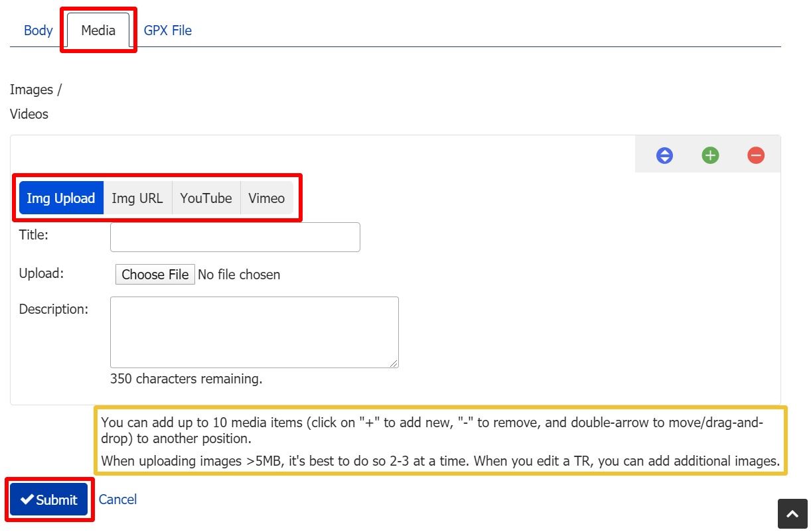Select the Img URL option
Viewport: 811px width, 532px height.
pyautogui.click(x=137, y=198)
